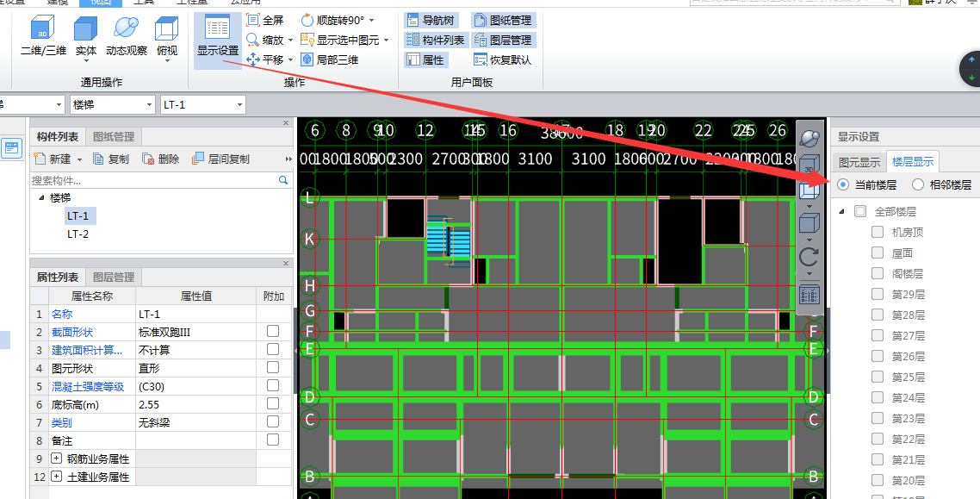The width and height of the screenshot is (980, 499).
Task: Activate 动态观察 orbit tool
Action: (127, 28)
